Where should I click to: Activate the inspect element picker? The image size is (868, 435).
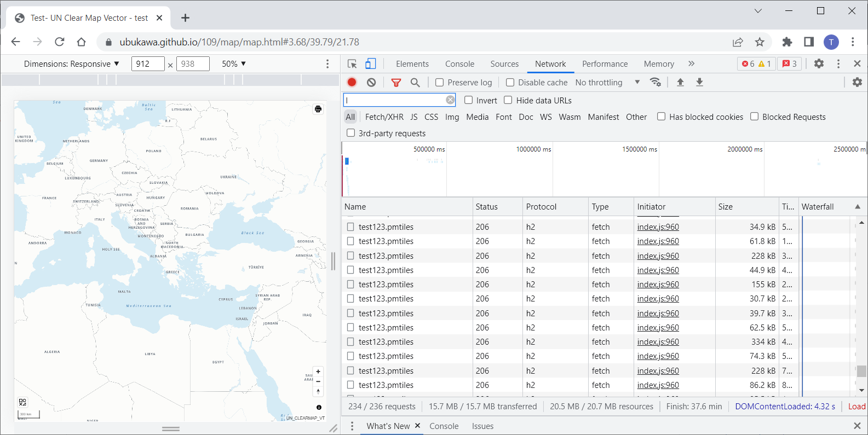tap(352, 64)
